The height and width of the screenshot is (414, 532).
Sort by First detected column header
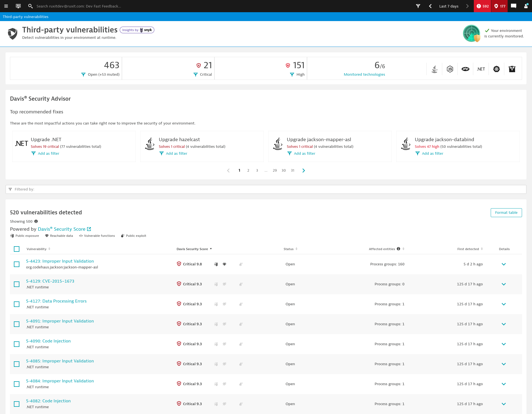(470, 249)
